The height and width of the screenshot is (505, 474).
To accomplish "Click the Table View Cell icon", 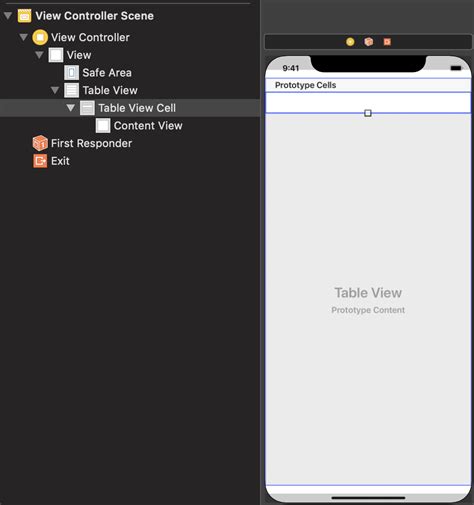I will point(87,108).
